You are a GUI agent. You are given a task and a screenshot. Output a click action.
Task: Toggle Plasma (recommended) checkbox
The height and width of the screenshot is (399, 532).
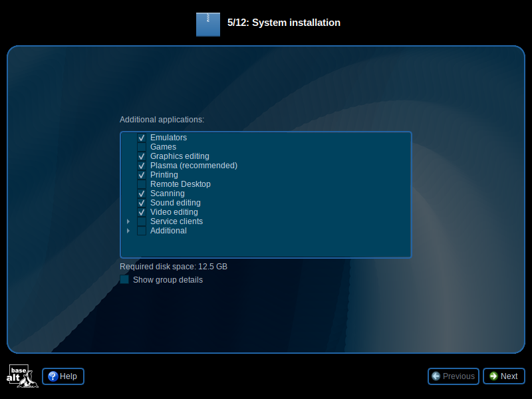coord(142,166)
